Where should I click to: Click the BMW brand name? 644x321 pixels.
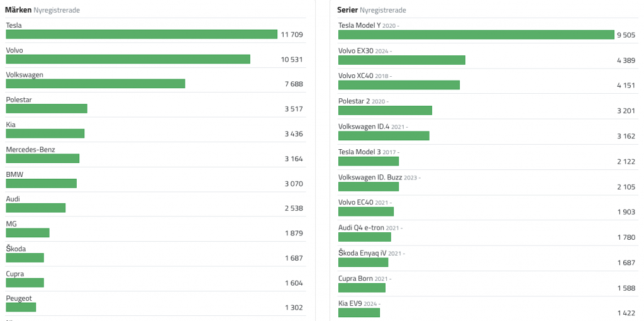(x=14, y=174)
